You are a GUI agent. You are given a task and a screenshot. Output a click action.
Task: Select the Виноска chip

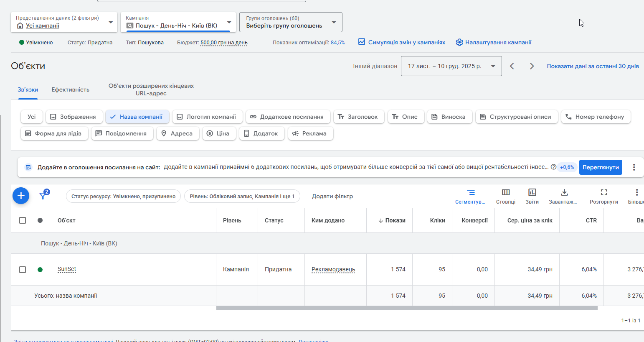(x=450, y=117)
